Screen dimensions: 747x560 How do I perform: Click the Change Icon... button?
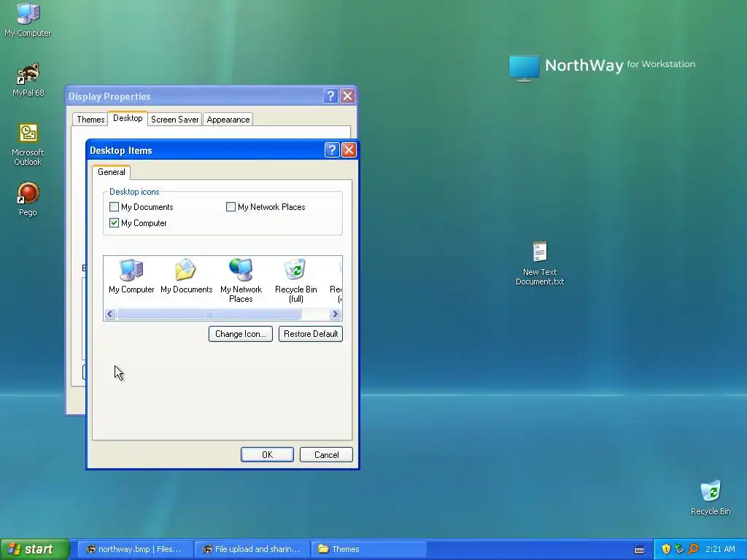241,334
